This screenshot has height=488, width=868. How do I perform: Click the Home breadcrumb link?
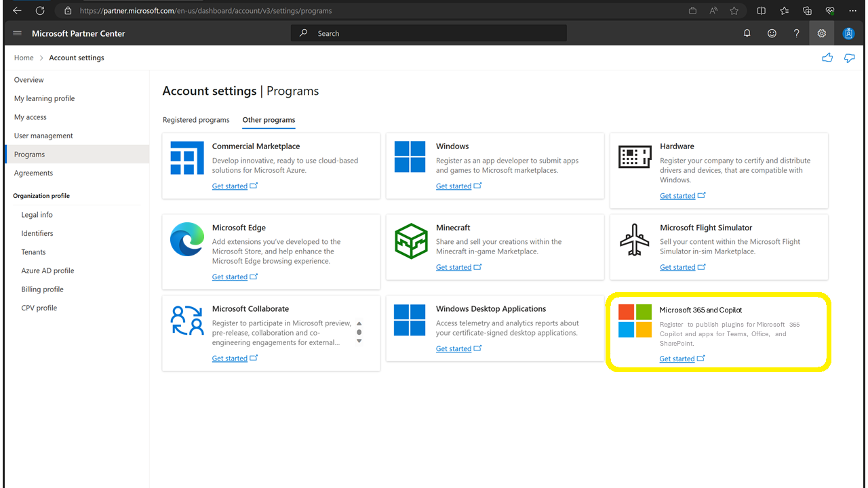click(x=24, y=58)
